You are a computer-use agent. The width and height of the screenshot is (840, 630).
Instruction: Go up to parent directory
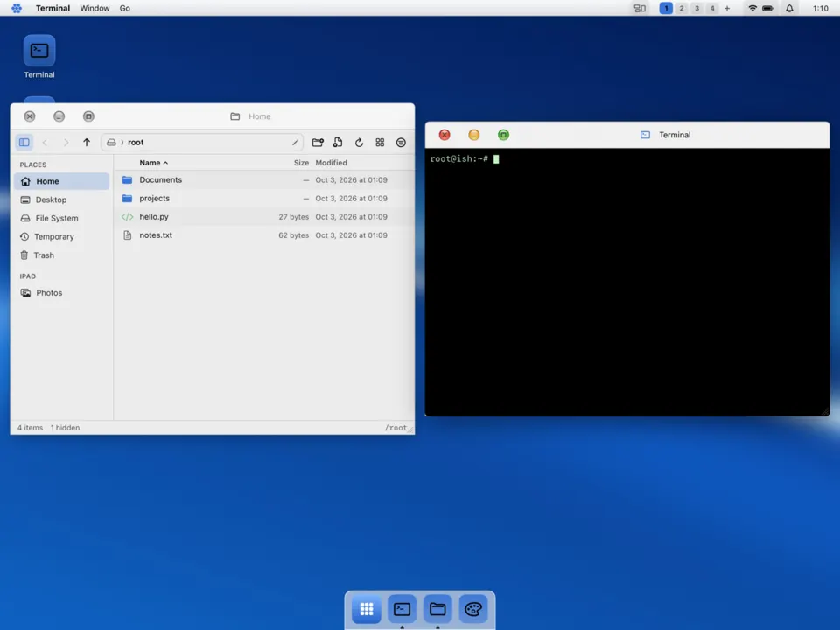87,143
